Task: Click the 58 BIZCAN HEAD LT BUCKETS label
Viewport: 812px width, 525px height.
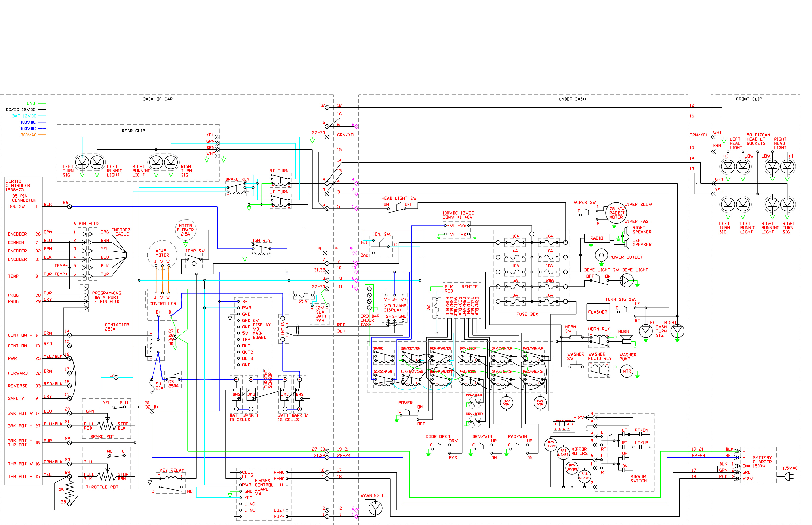Action: tap(758, 139)
